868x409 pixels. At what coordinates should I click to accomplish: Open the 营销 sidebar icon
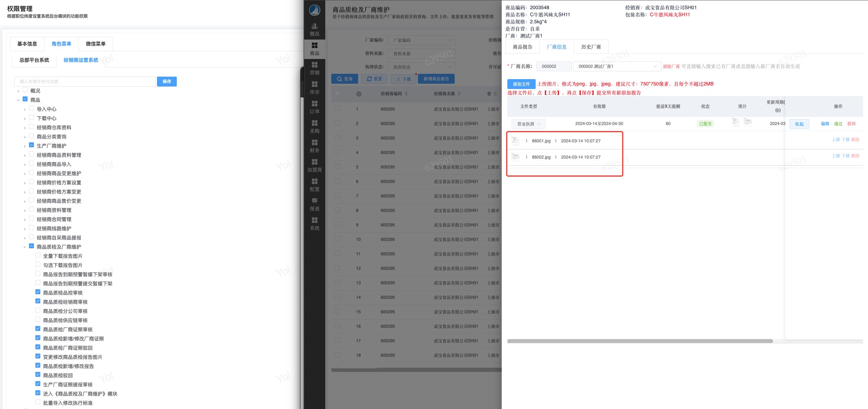click(314, 68)
